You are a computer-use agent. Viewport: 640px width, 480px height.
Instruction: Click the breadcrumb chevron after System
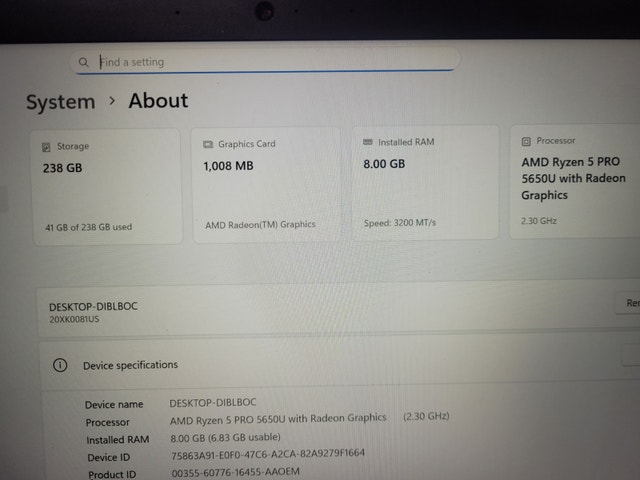pos(112,100)
